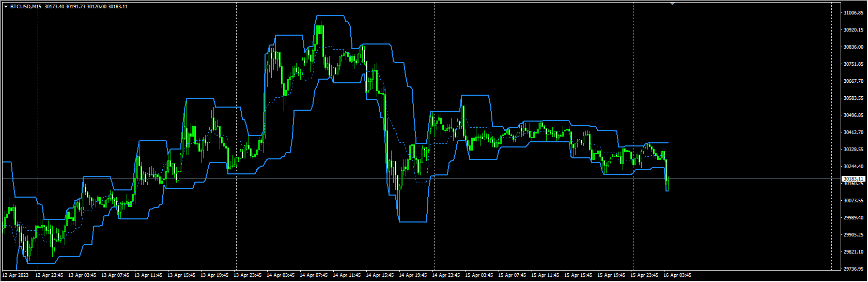Click price scale value 29905.25
Image resolution: width=868 pixels, height=282 pixels.
[x=854, y=235]
